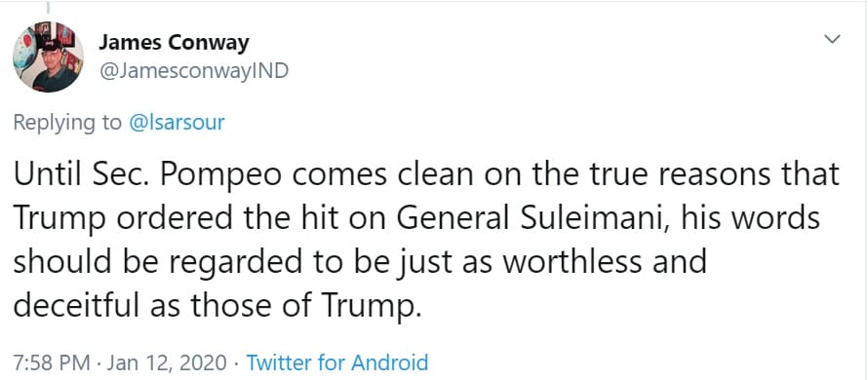Open the @JamesconwayIND handle link
The width and height of the screenshot is (868, 380).
(x=193, y=71)
